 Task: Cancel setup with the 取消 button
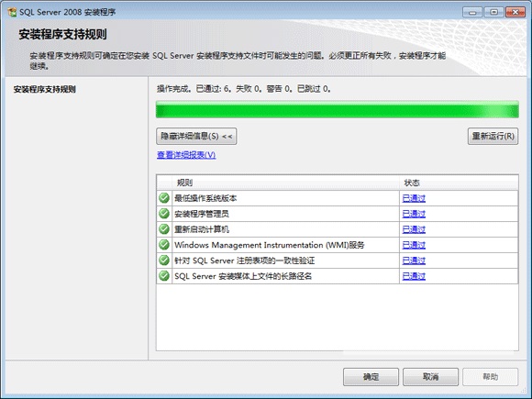click(430, 377)
